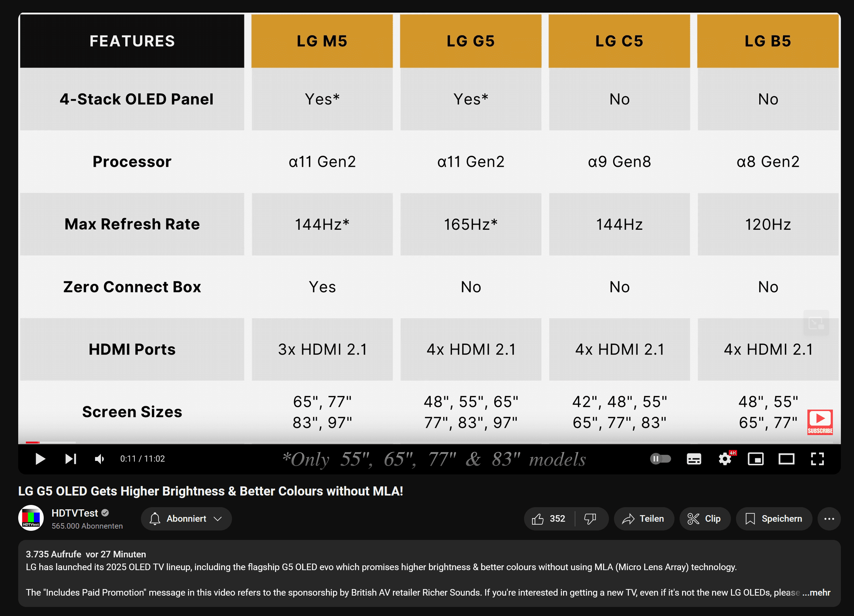Open video settings gear
The width and height of the screenshot is (854, 616).
coord(725,459)
